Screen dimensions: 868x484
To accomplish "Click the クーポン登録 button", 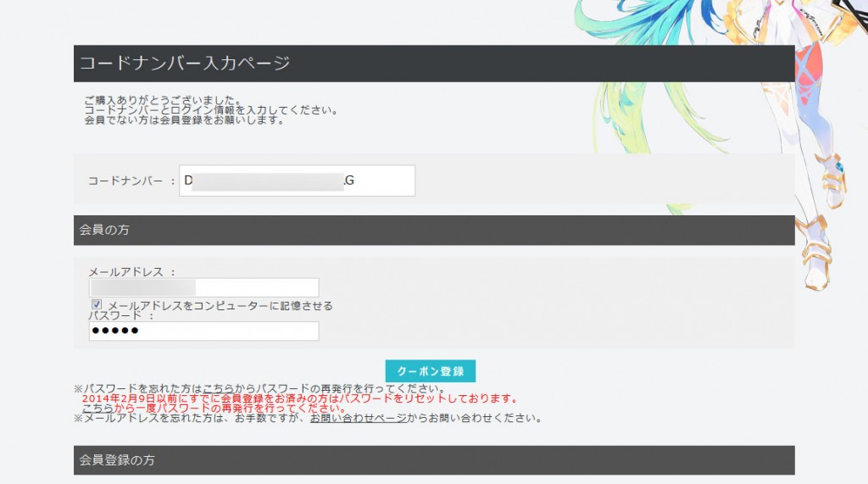I will click(x=430, y=371).
